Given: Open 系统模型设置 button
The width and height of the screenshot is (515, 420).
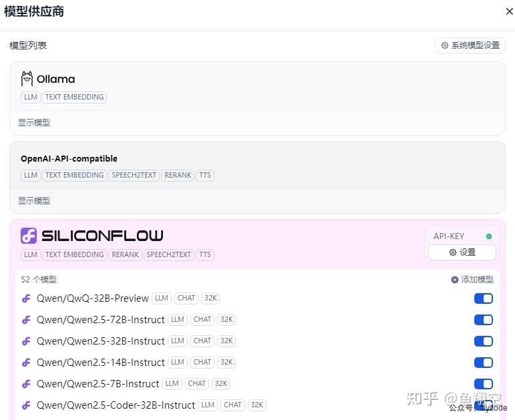Looking at the screenshot, I should pos(470,45).
